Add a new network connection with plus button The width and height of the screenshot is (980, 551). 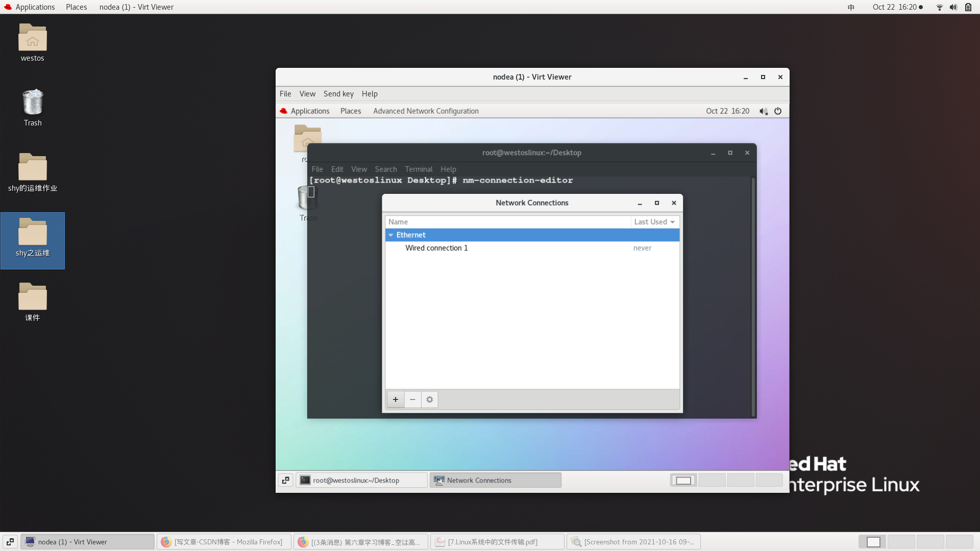(x=396, y=399)
